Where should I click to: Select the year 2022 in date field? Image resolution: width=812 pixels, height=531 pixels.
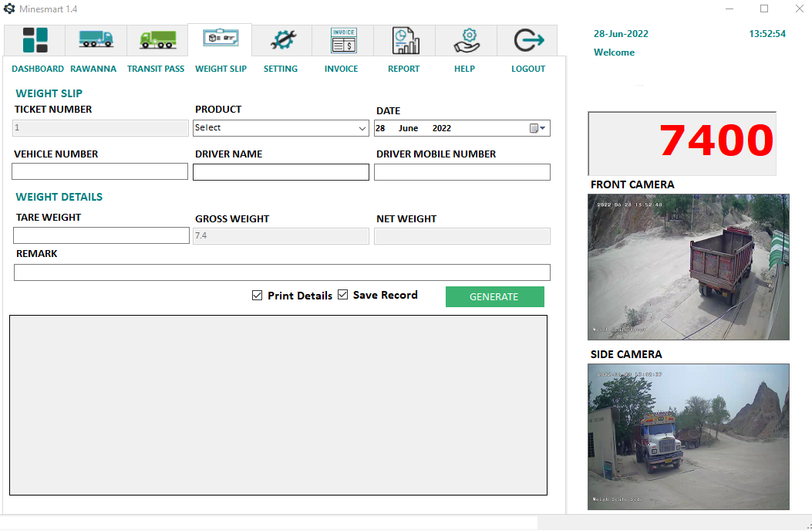[442, 128]
